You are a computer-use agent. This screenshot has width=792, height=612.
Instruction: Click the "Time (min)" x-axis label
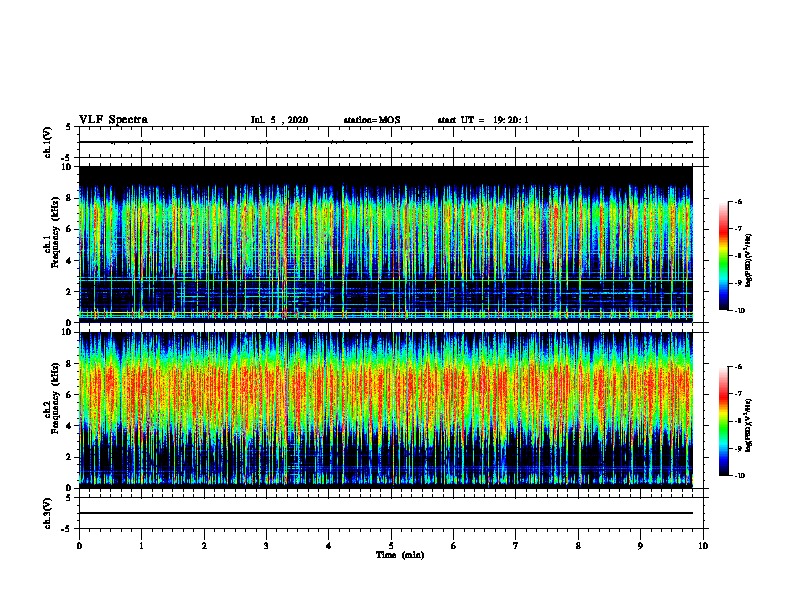click(x=400, y=555)
